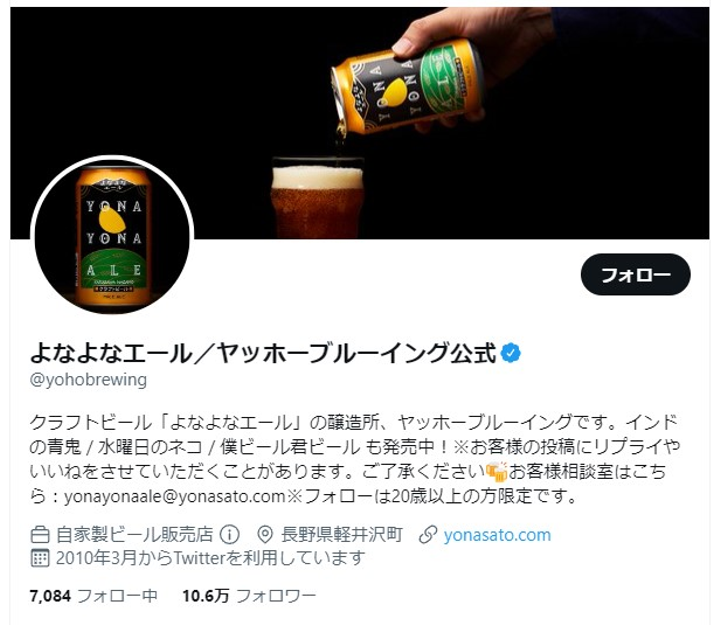Open the yonasato.com website link
Screen dimensions: 720x625
tap(497, 535)
